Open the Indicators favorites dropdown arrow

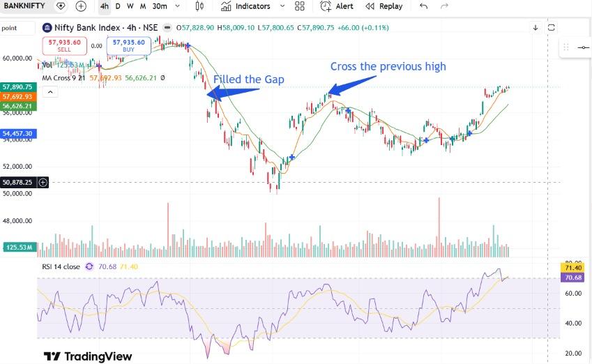pos(282,6)
